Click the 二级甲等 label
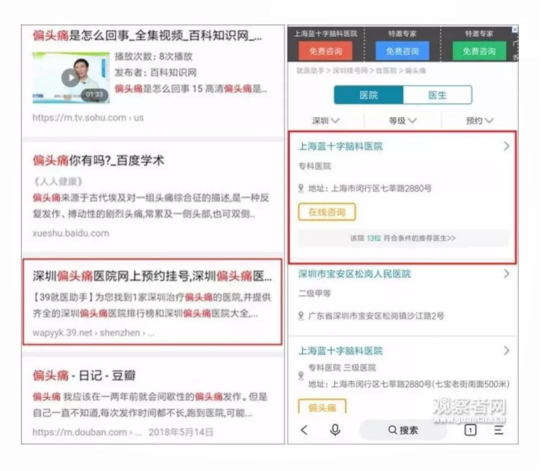 point(315,293)
